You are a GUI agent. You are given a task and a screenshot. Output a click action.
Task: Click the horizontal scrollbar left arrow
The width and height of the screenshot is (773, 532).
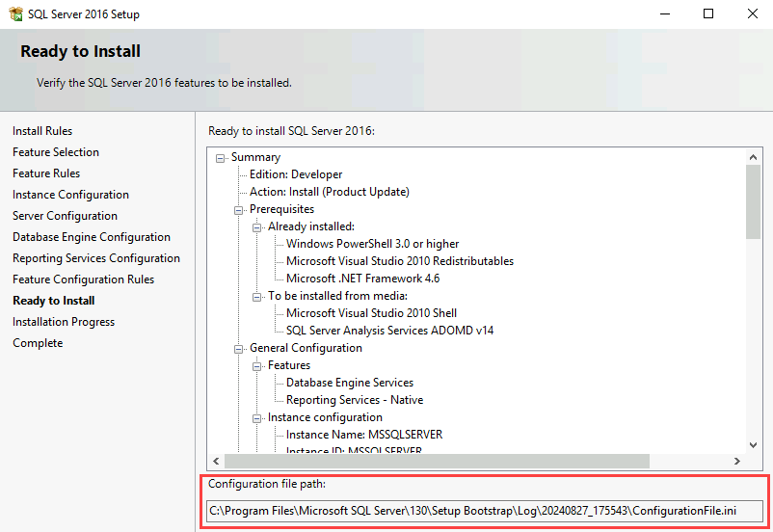click(217, 461)
